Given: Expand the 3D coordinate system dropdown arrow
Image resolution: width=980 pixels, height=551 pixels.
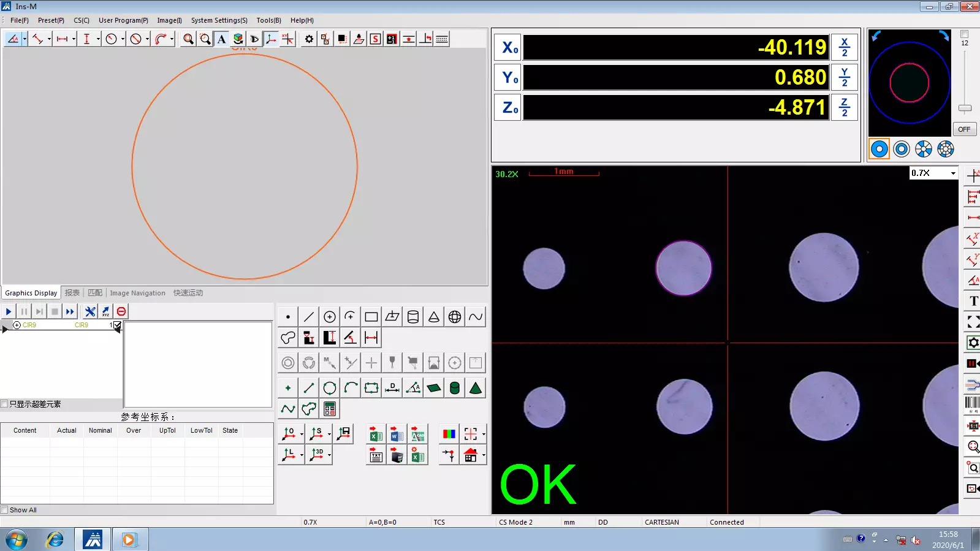Looking at the screenshot, I should point(330,455).
